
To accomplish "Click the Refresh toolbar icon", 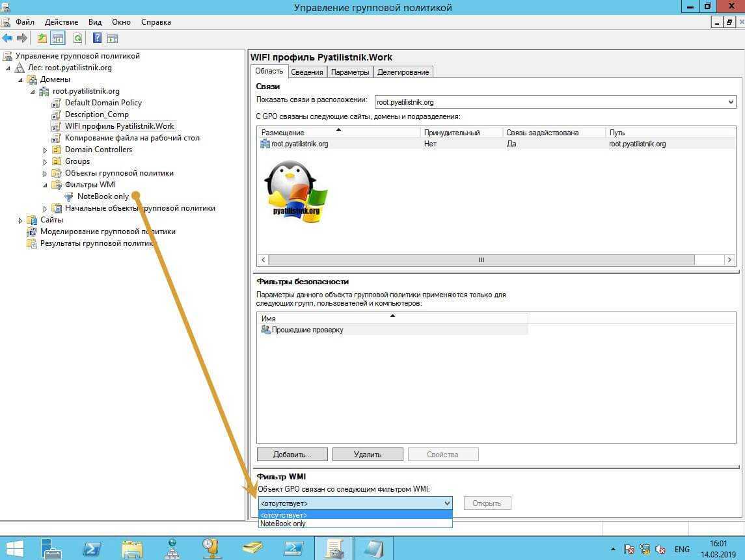I will (77, 38).
